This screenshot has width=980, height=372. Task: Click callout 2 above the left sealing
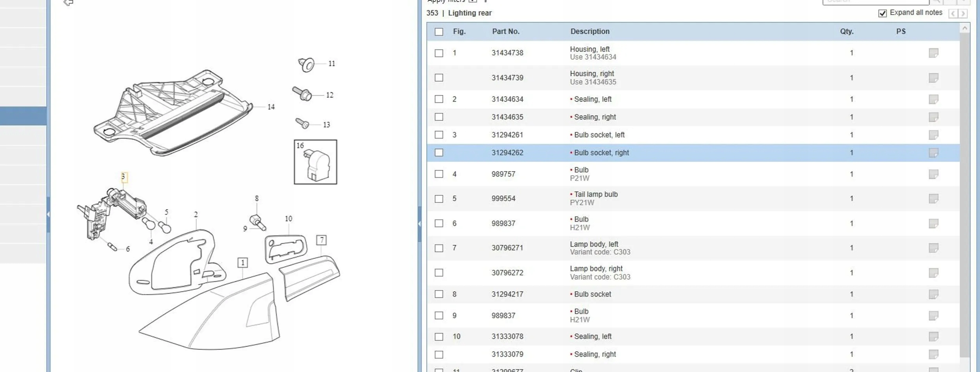(196, 215)
